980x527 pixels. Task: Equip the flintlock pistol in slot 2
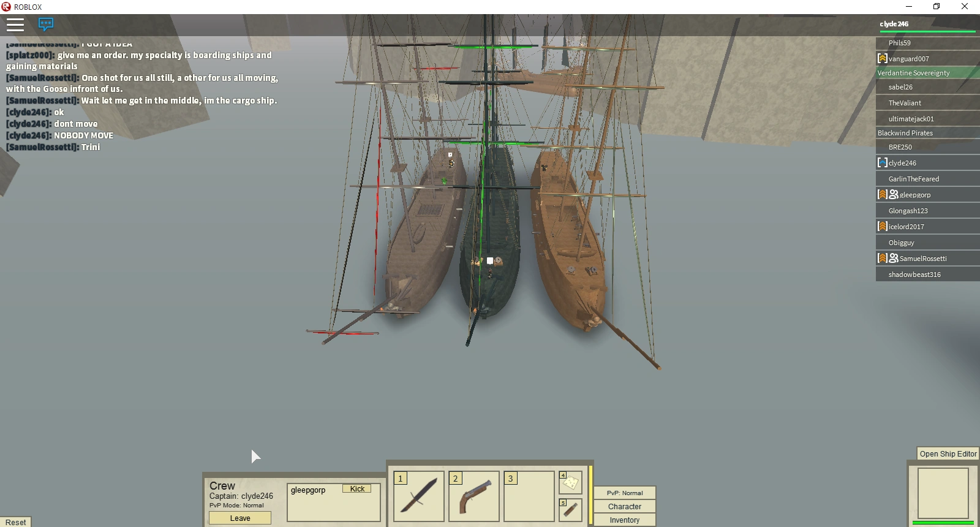tap(474, 496)
